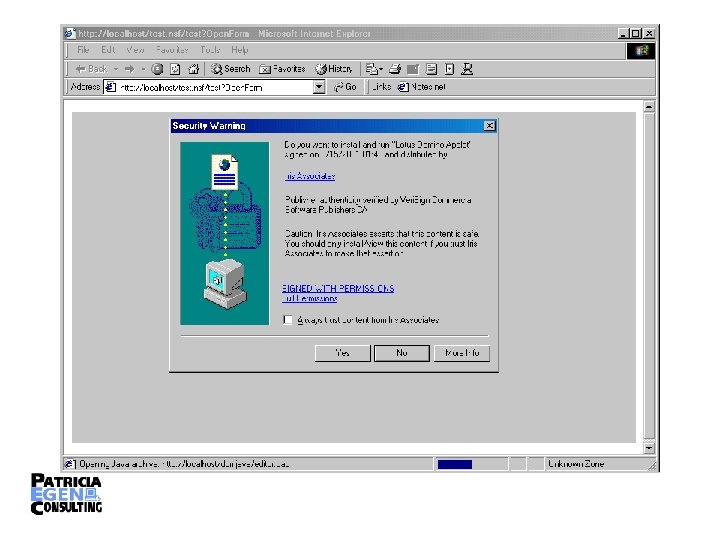720x540 pixels.
Task: Open the Edit menu
Action: pyautogui.click(x=108, y=50)
